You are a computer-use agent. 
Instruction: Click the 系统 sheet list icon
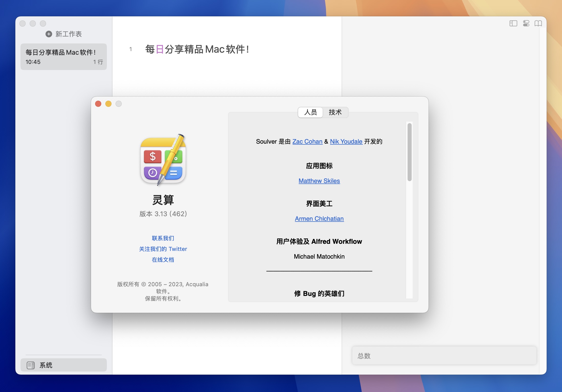tap(31, 365)
